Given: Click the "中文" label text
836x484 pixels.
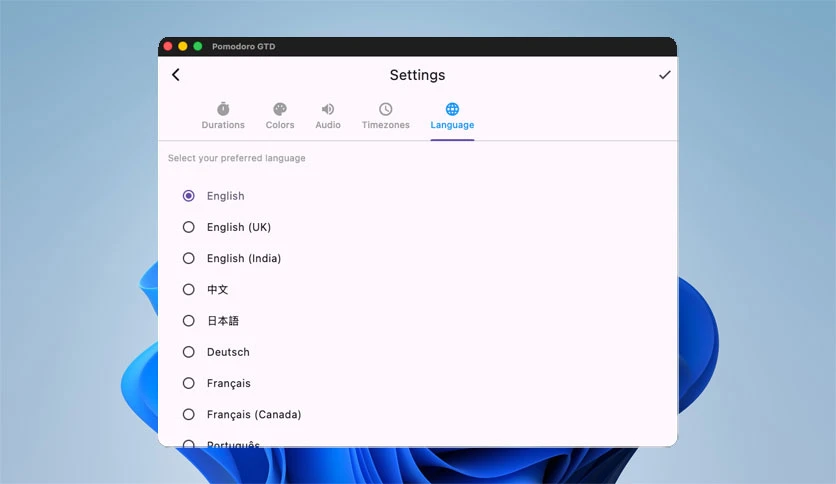Looking at the screenshot, I should coord(218,289).
